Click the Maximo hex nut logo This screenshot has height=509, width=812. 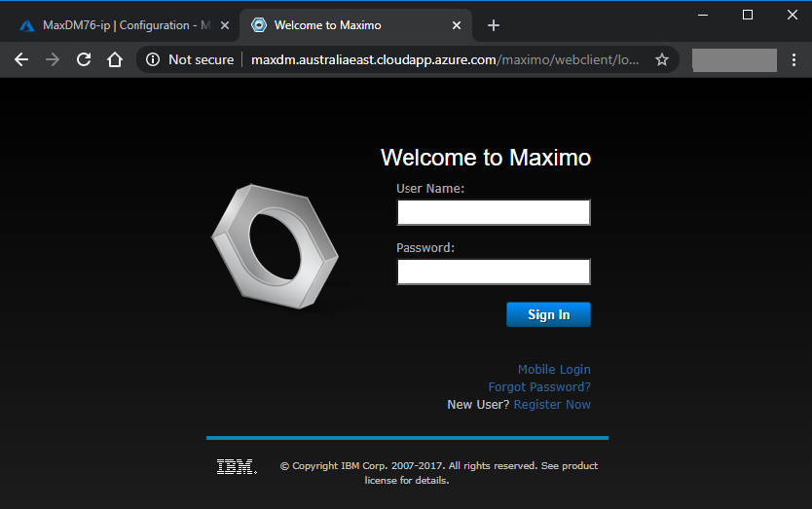tap(275, 246)
